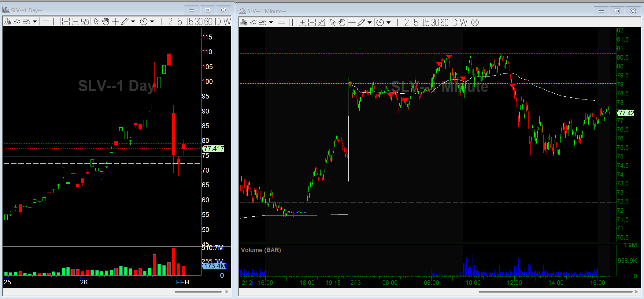Select horizontal lines tool in SLV 1 Minute toolbar
644x299 pixels.
tap(282, 22)
